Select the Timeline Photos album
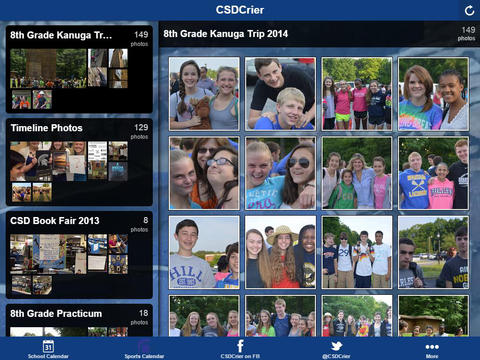Image resolution: width=480 pixels, height=360 pixels. [x=79, y=162]
